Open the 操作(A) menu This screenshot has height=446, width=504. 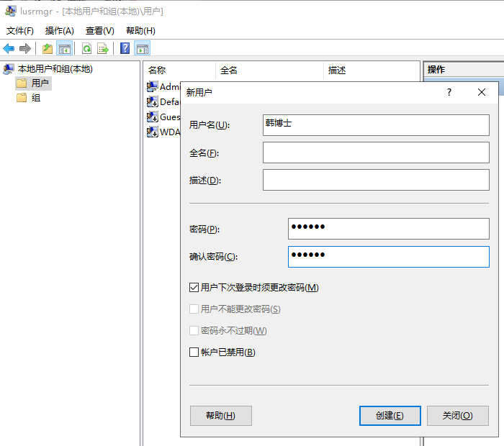(x=60, y=31)
